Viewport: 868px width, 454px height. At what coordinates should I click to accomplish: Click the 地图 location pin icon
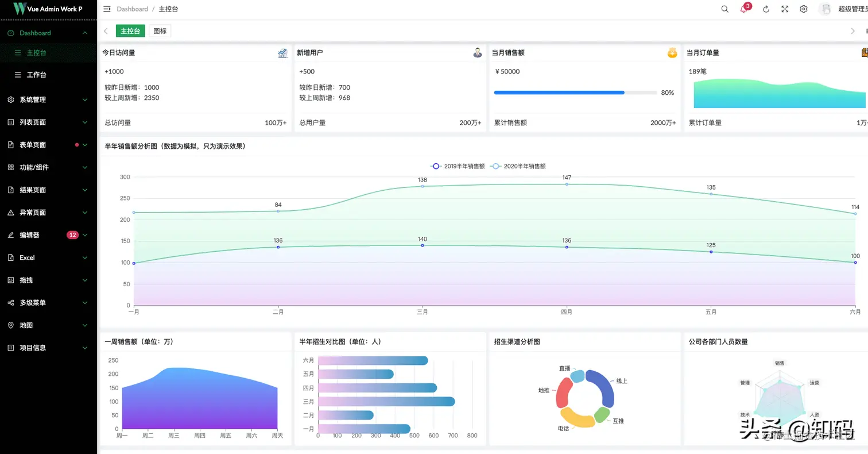pyautogui.click(x=11, y=325)
